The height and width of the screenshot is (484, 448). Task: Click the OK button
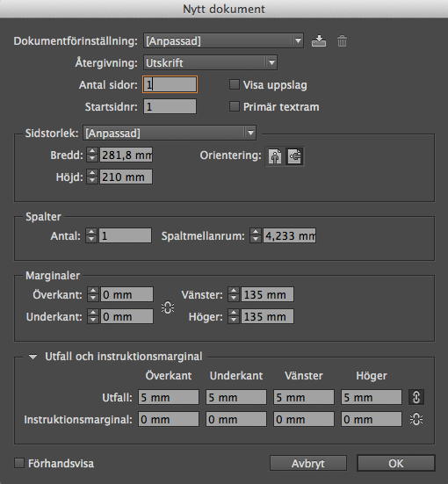pos(396,463)
